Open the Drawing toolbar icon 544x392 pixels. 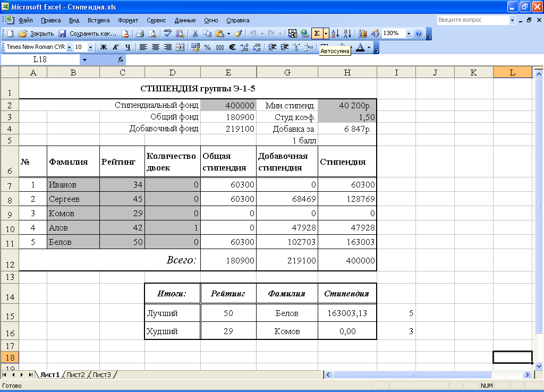coord(375,33)
